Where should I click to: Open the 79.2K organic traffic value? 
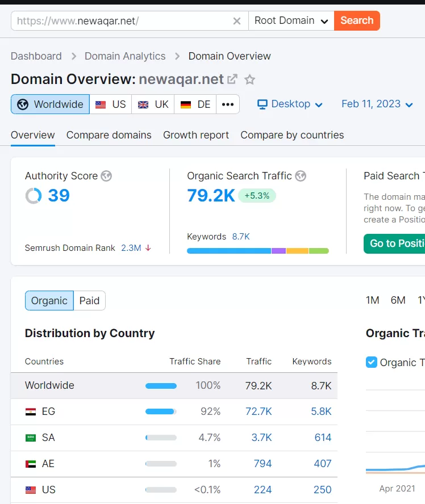(211, 195)
